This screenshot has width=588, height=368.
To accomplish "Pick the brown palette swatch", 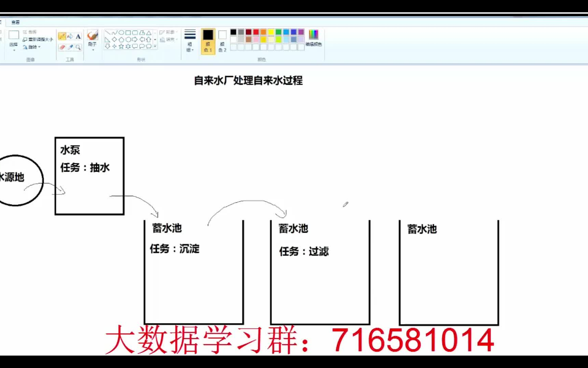I will click(x=248, y=40).
